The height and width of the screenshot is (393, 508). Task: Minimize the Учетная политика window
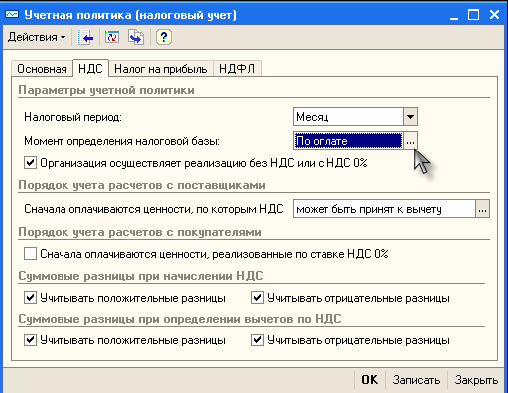[454, 15]
